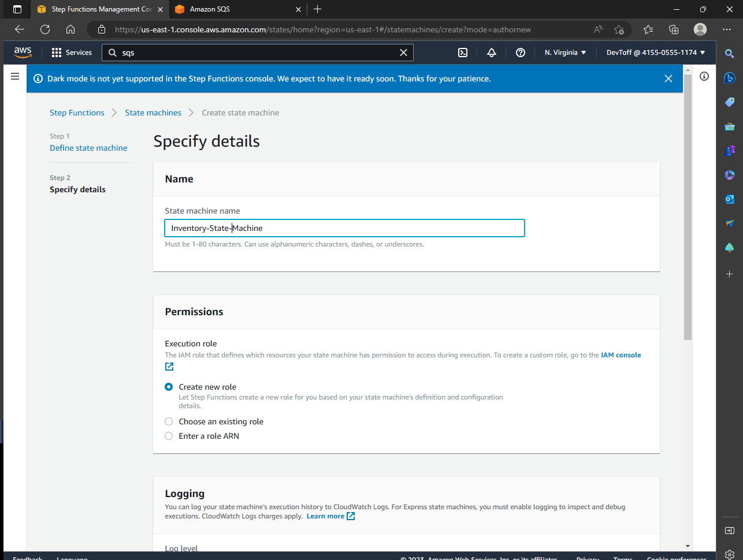Open Outlook from the Edge sidebar

point(729,199)
